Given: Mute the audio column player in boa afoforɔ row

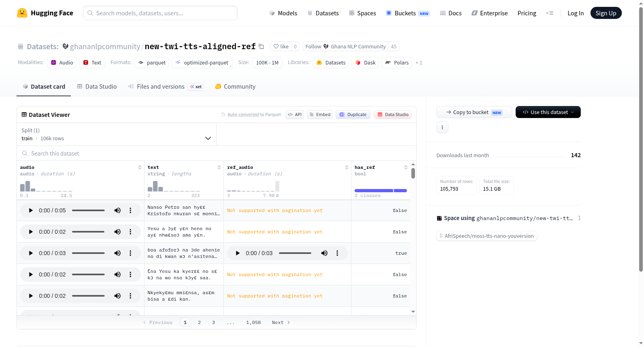Looking at the screenshot, I should pyautogui.click(x=118, y=253).
